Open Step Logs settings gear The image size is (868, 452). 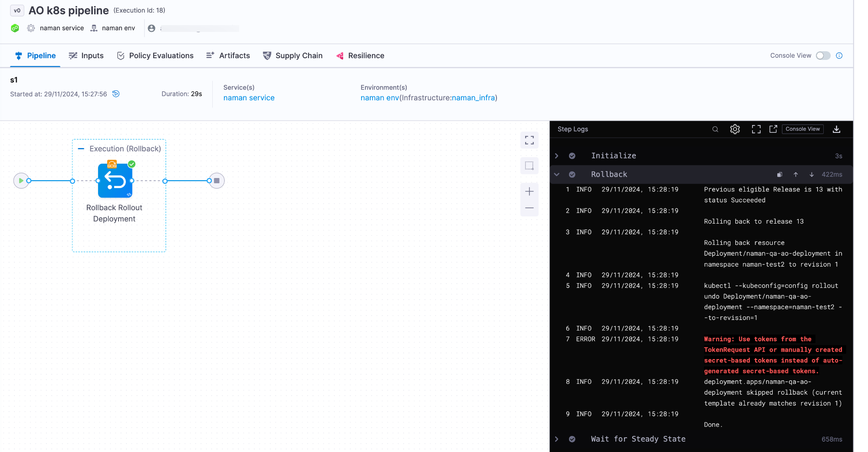pos(735,129)
